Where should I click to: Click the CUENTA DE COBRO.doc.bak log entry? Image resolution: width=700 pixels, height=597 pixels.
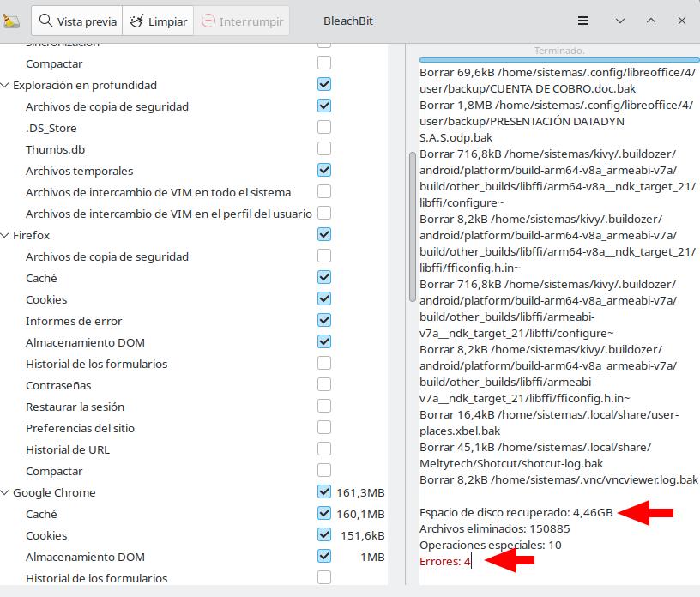pyautogui.click(x=558, y=81)
